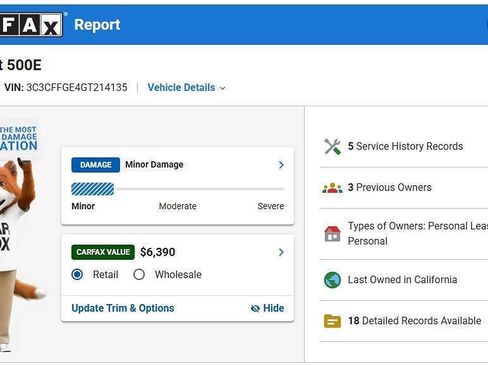This screenshot has height=366, width=488.
Task: Click the 500E vehicle title
Action: point(24,65)
